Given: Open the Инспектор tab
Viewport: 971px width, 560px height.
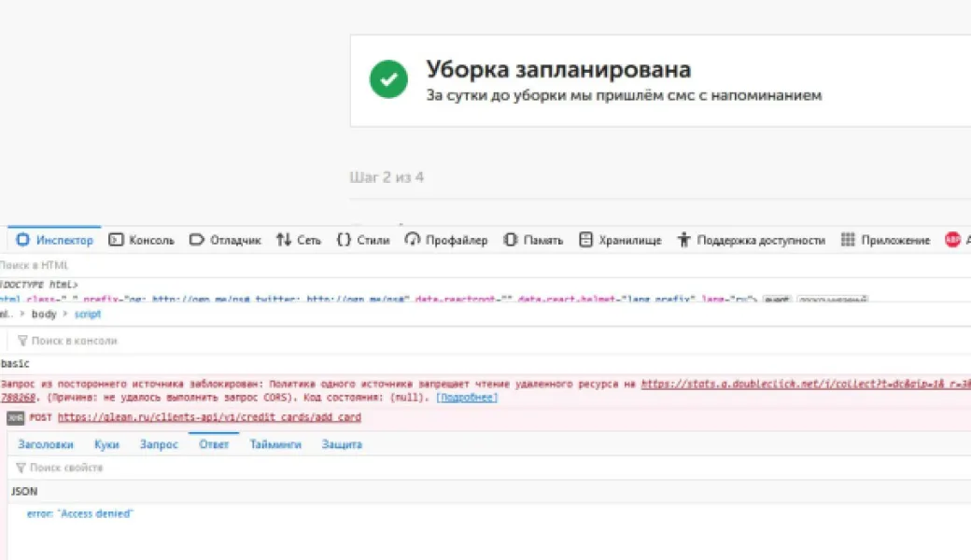Looking at the screenshot, I should pyautogui.click(x=54, y=240).
